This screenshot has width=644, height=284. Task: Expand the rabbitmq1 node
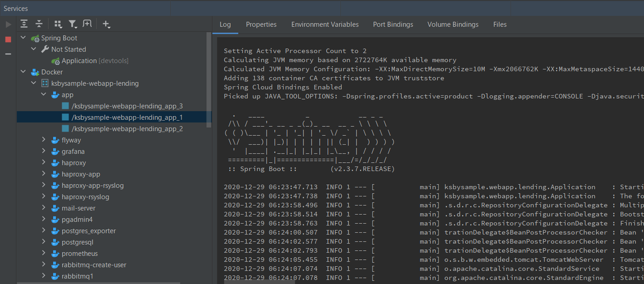(x=44, y=276)
